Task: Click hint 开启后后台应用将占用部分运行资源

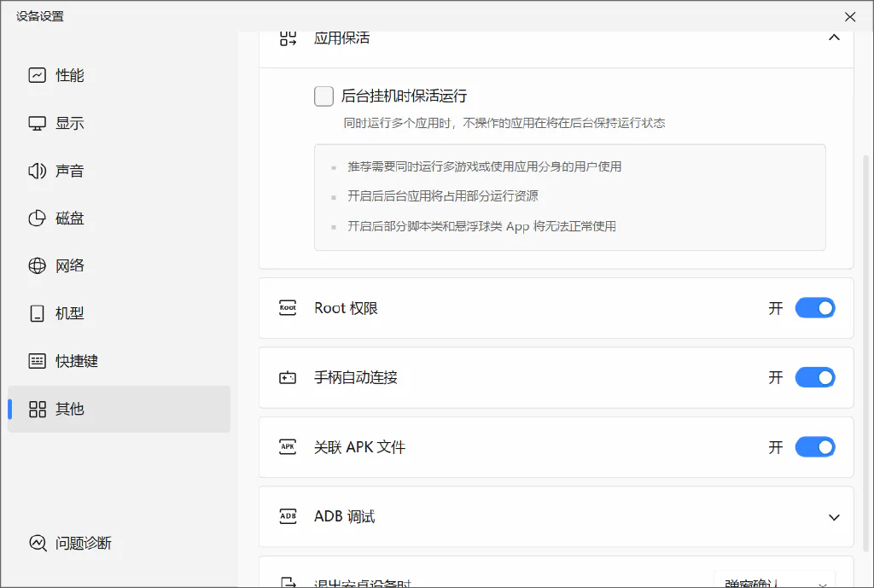Action: 443,196
